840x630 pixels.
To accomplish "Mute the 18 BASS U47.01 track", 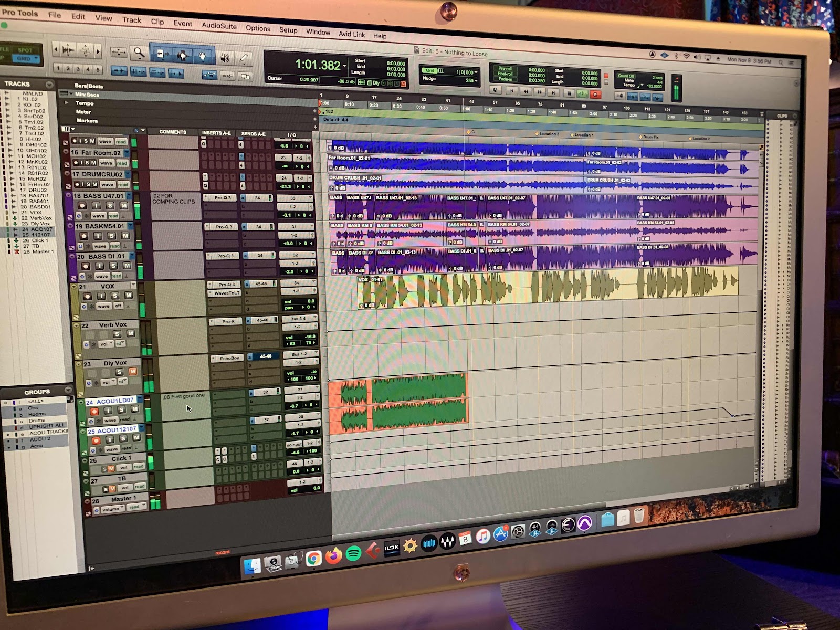I will [x=123, y=205].
